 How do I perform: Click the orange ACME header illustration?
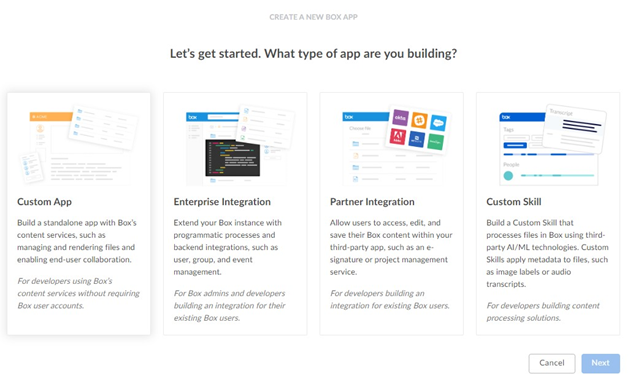[x=51, y=117]
